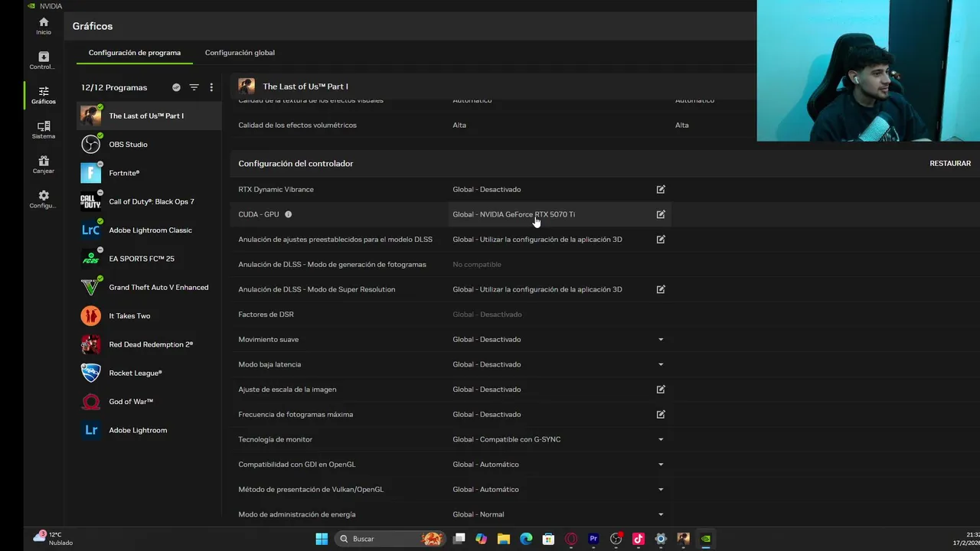Select EA SPORTS FC 25 program
Screen dimensions: 980x551
coord(149,259)
